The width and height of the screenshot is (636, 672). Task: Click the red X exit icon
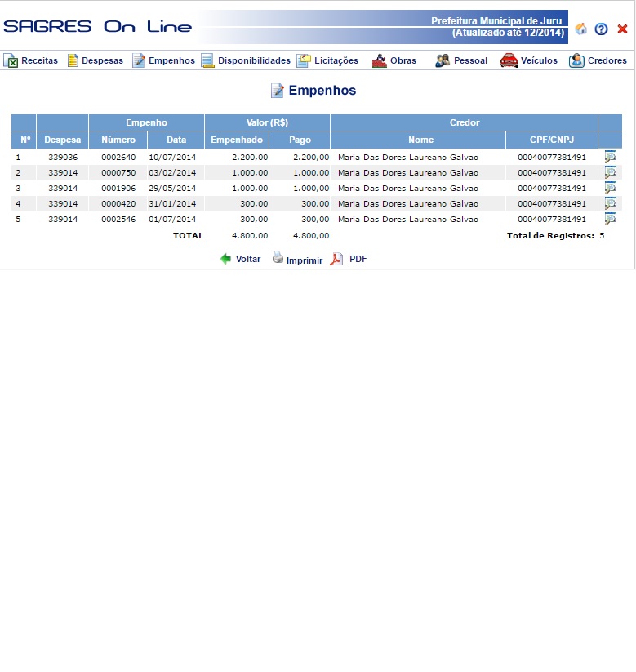622,29
